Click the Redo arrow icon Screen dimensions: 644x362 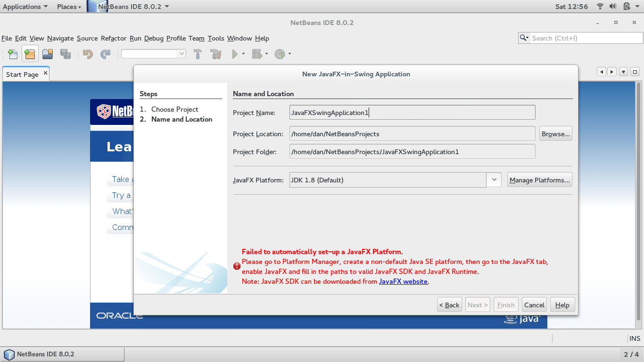(x=105, y=54)
